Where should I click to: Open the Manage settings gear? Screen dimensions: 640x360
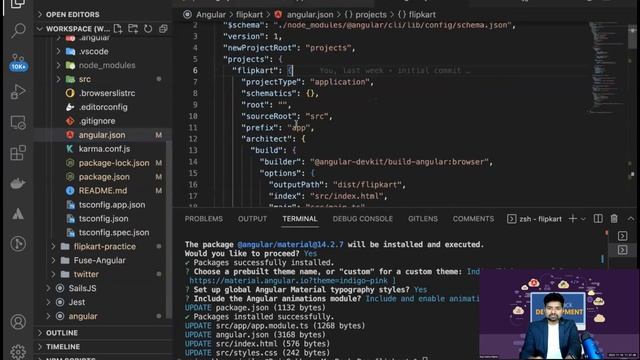pyautogui.click(x=18, y=351)
